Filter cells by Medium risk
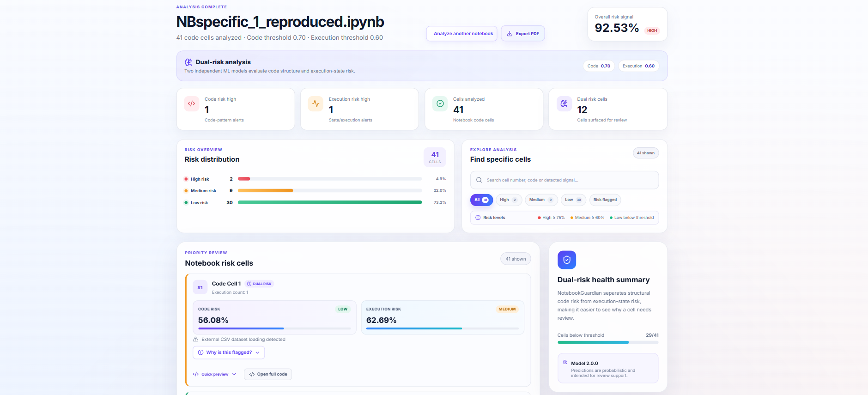The width and height of the screenshot is (868, 395). point(541,200)
